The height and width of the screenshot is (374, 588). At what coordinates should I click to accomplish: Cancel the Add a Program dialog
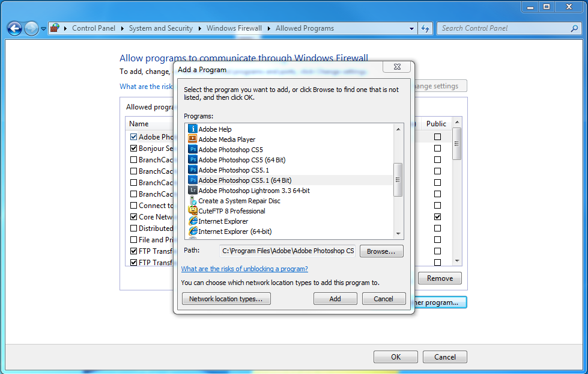[x=384, y=299]
